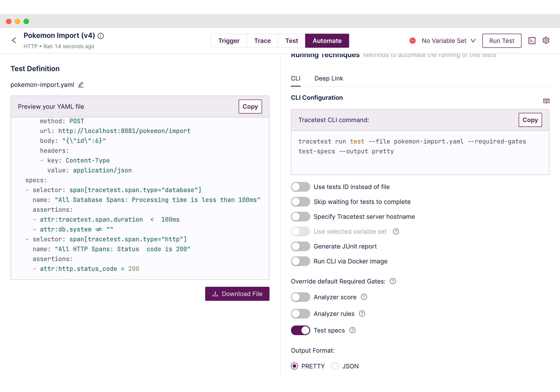Click the yellow macOS minimize button
Image resolution: width=560 pixels, height=392 pixels.
pos(17,21)
